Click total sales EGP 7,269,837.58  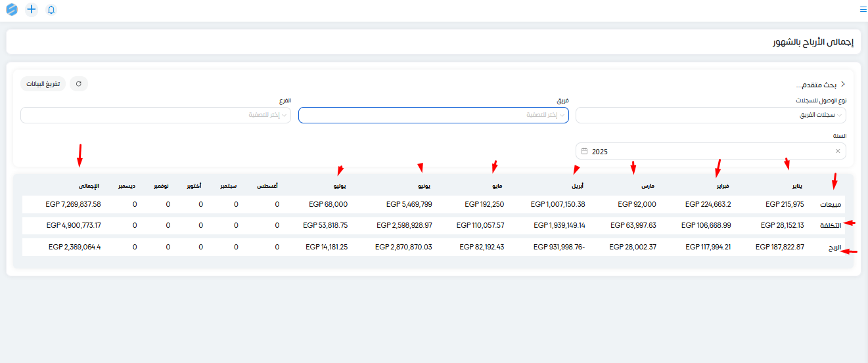(74, 204)
